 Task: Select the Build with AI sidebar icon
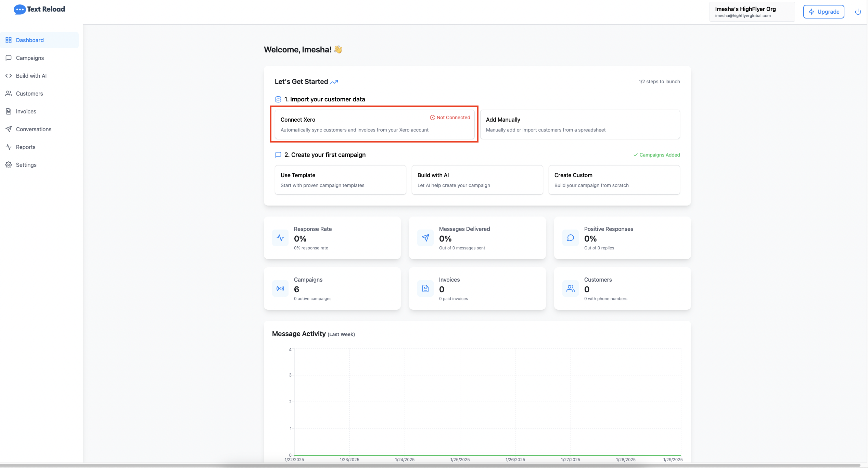(9, 75)
